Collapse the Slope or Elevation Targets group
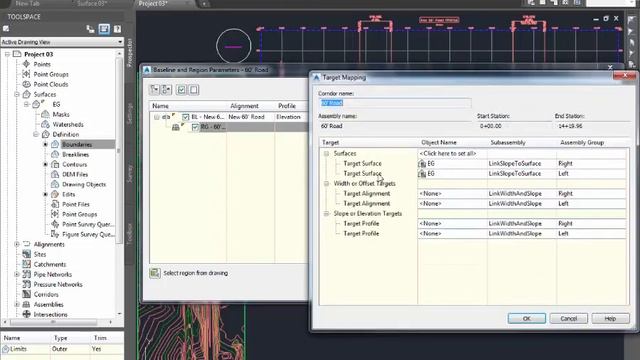The width and height of the screenshot is (640, 360). coord(327,213)
